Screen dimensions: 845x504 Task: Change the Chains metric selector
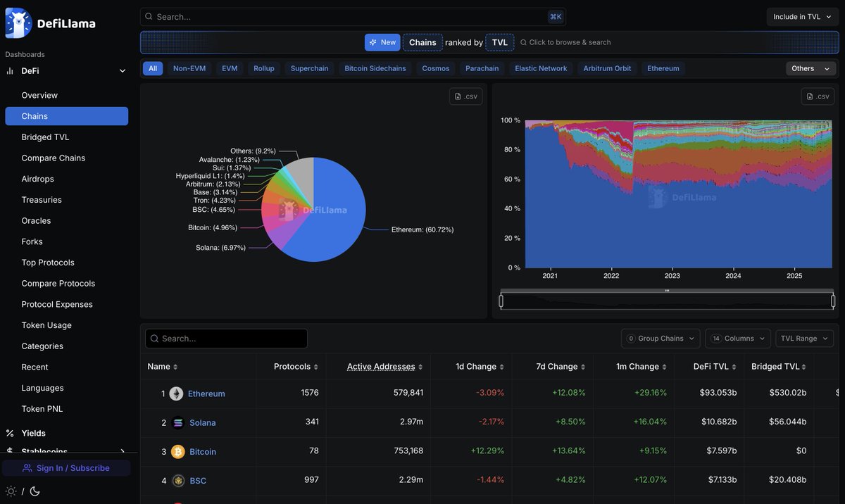(423, 42)
